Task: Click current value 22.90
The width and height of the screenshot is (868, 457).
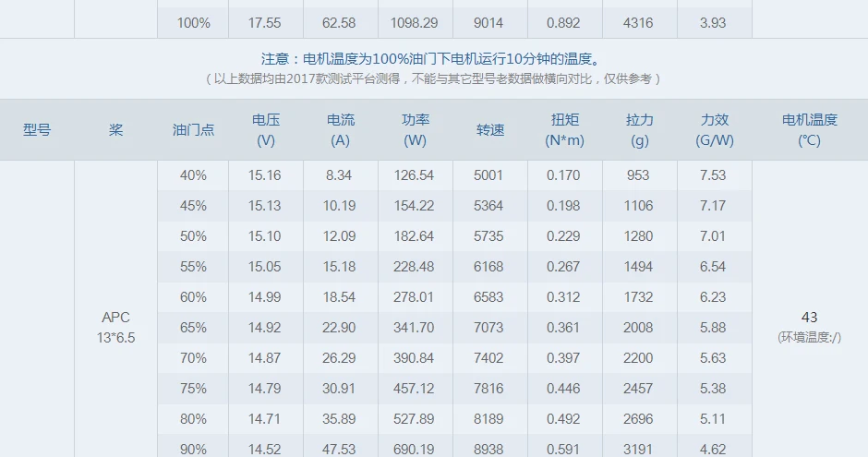Action: pos(339,328)
